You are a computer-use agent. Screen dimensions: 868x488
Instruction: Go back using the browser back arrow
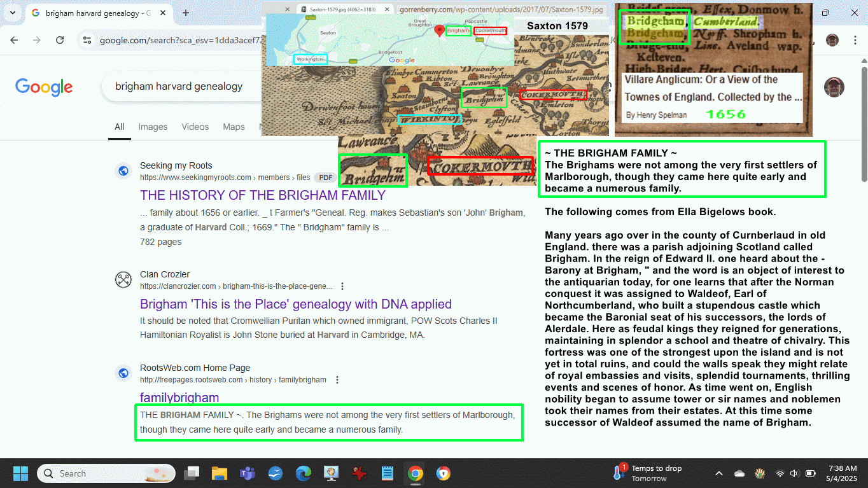pyautogui.click(x=15, y=40)
